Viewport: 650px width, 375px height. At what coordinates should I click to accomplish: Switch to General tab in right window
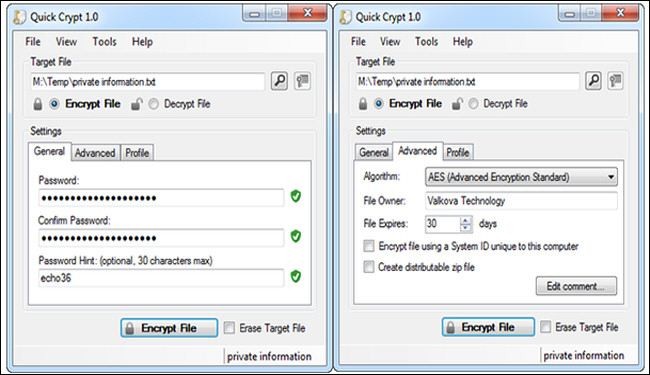coord(374,152)
